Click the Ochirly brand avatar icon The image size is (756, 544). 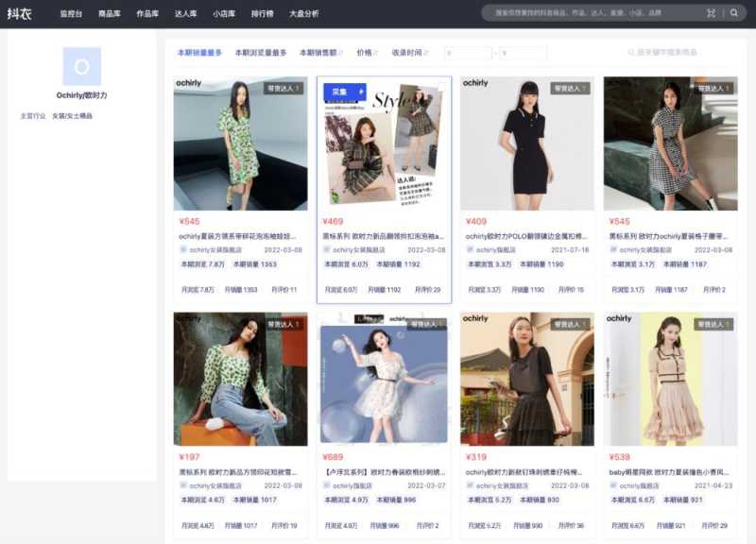81,67
